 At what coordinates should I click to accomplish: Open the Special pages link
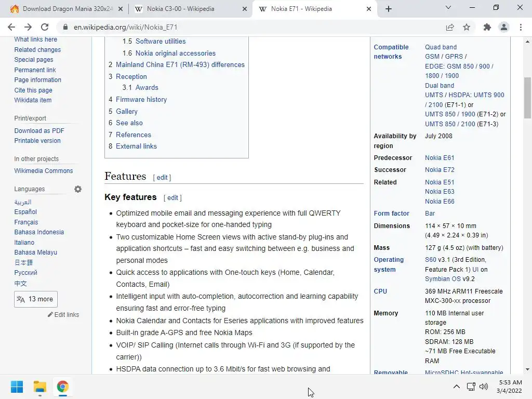click(x=34, y=60)
